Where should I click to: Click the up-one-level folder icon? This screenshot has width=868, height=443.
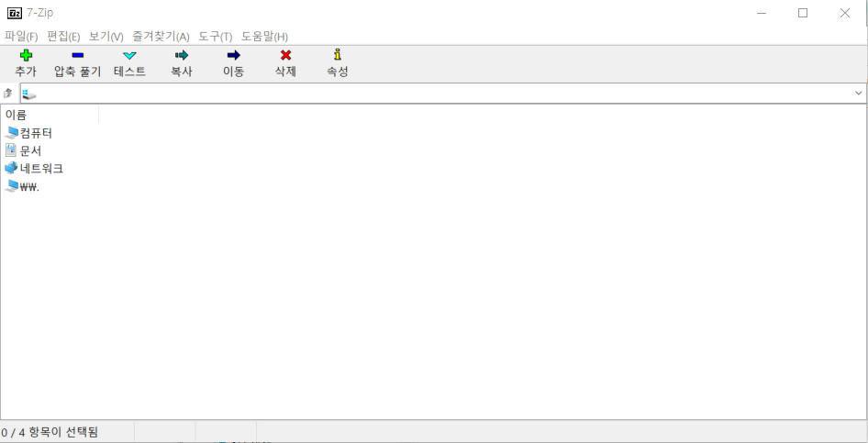coord(8,93)
